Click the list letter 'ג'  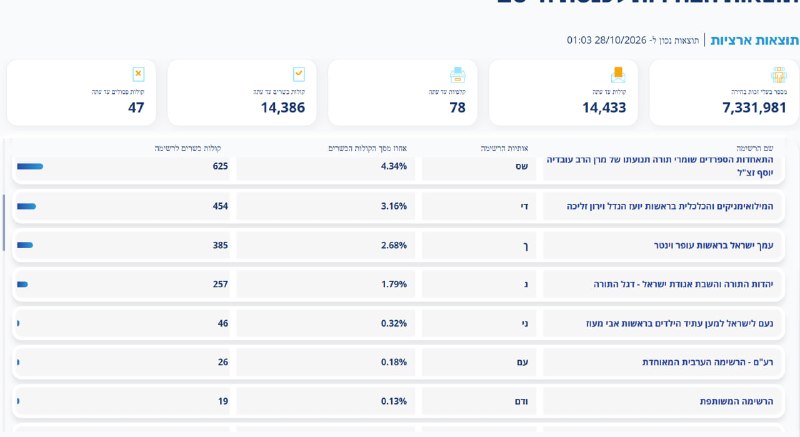(526, 284)
